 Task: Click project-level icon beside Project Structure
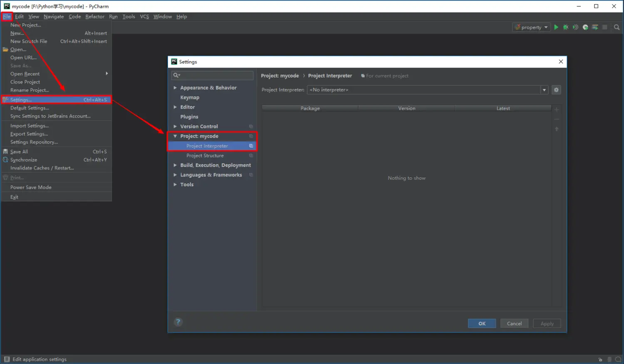pos(251,156)
